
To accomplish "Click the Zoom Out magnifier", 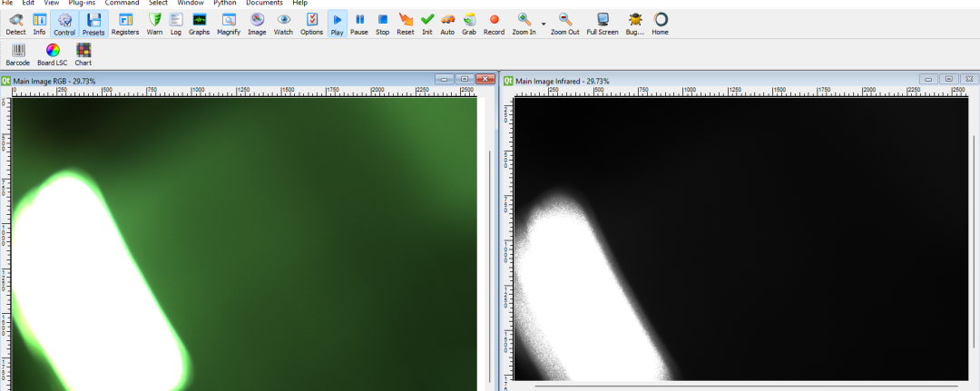I will point(565,24).
